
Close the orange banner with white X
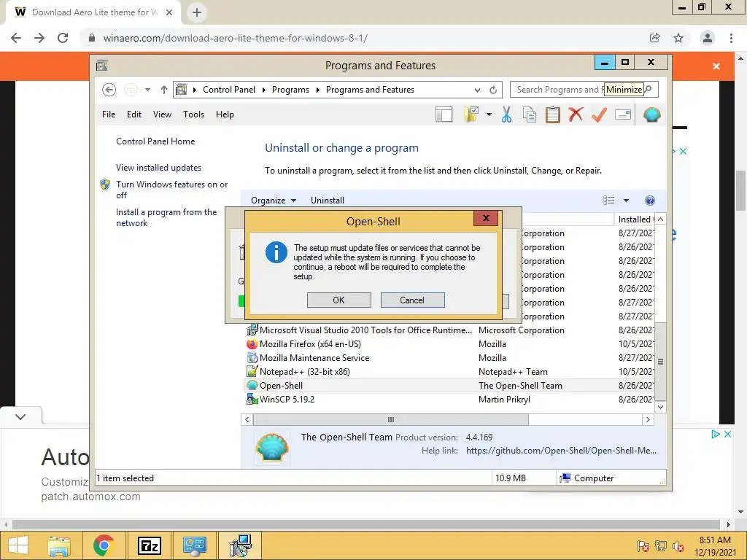click(x=716, y=66)
